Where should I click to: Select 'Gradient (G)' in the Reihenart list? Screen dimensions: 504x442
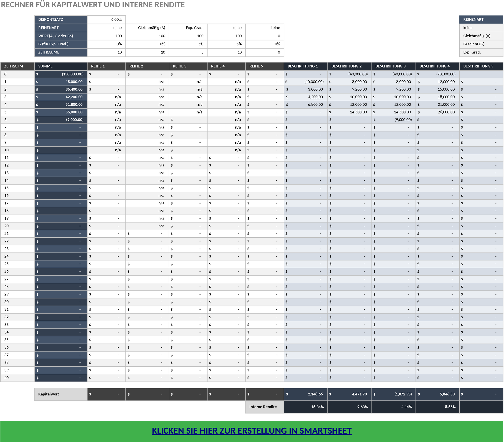point(481,44)
